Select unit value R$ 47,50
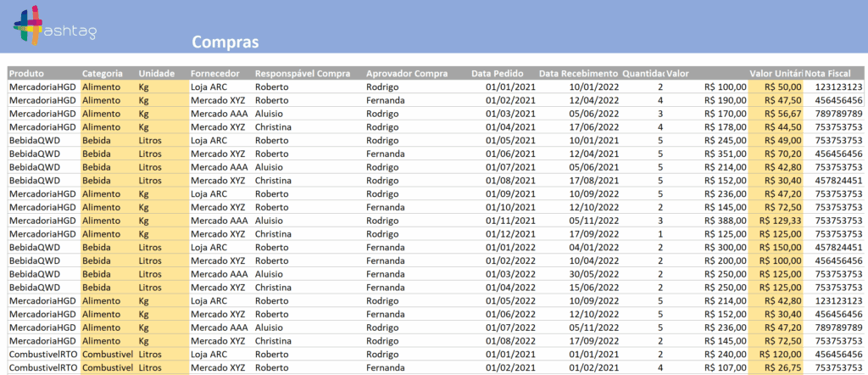 coord(782,100)
